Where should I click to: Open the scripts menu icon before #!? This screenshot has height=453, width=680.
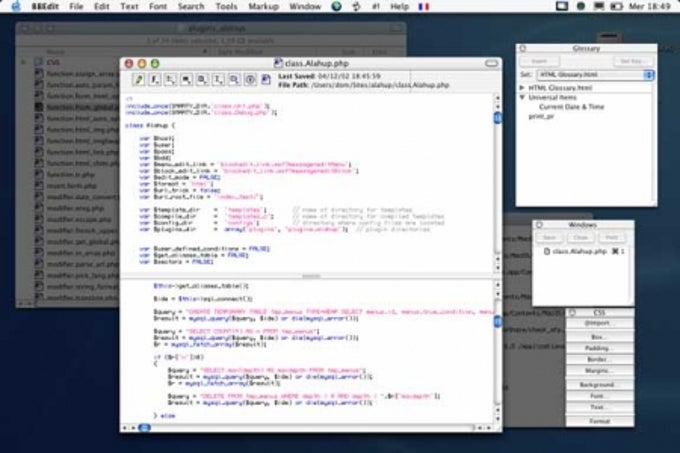356,7
